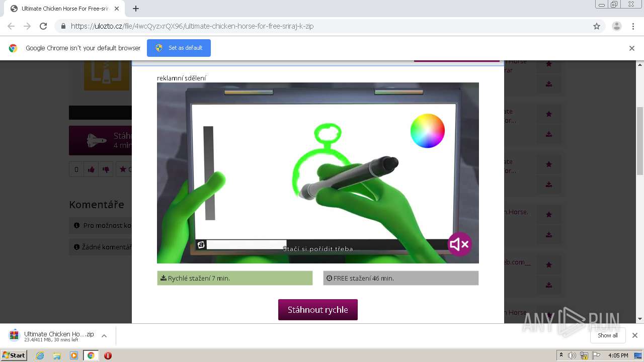Click the Stáhnout rychle button

[x=318, y=310]
